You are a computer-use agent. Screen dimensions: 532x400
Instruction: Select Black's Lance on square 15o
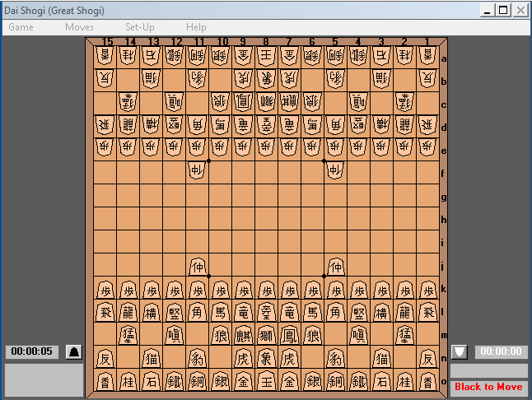pos(105,382)
